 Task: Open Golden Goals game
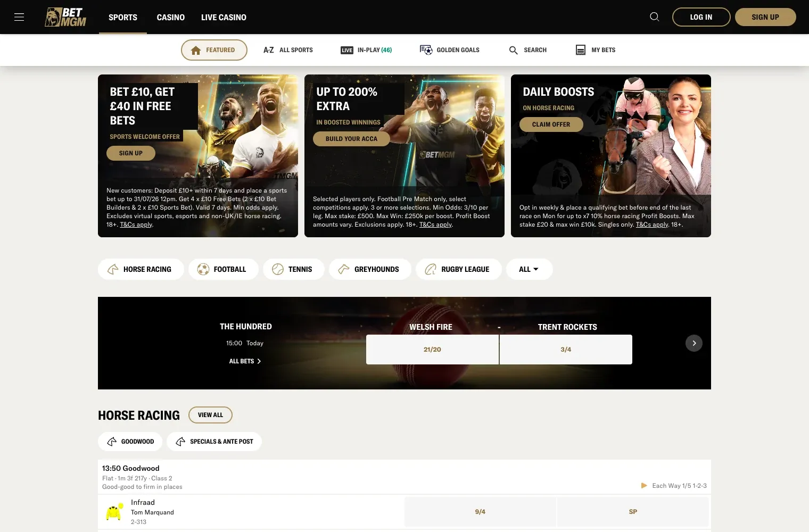pos(450,50)
